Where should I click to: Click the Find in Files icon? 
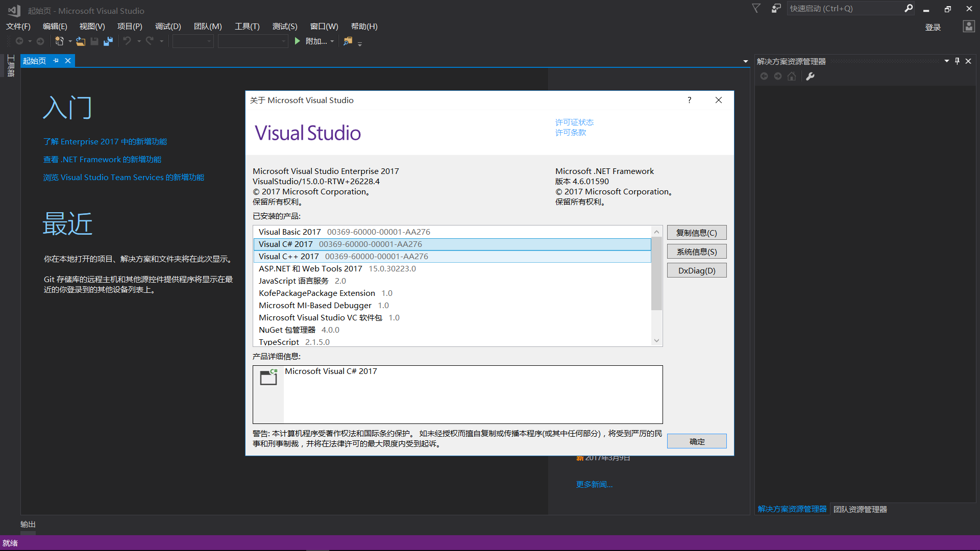[x=348, y=41]
